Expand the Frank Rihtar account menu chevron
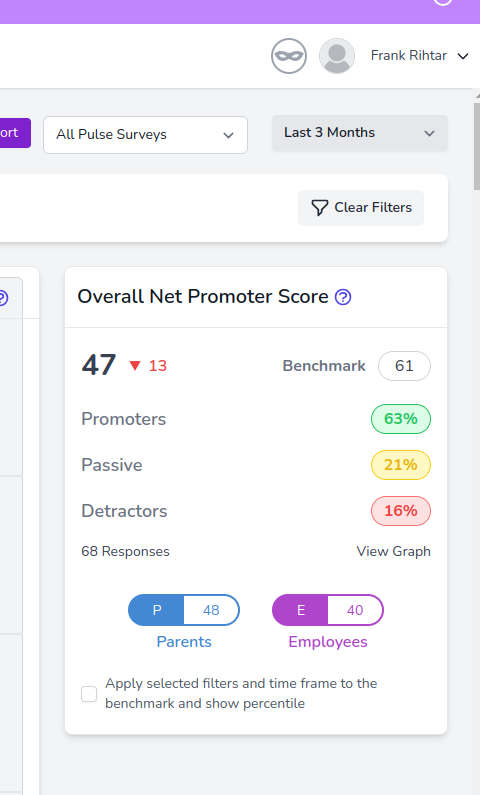480x795 pixels. [463, 56]
